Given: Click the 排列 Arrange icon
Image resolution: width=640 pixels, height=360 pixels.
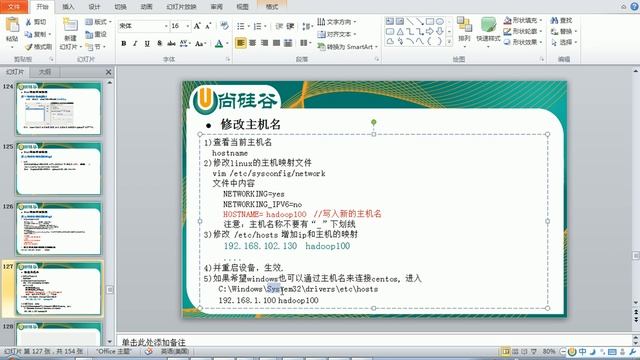Looking at the screenshot, I should point(464,24).
